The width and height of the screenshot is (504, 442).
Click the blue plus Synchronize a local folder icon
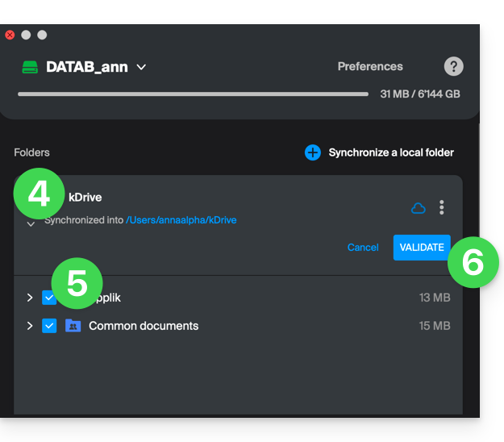click(312, 152)
